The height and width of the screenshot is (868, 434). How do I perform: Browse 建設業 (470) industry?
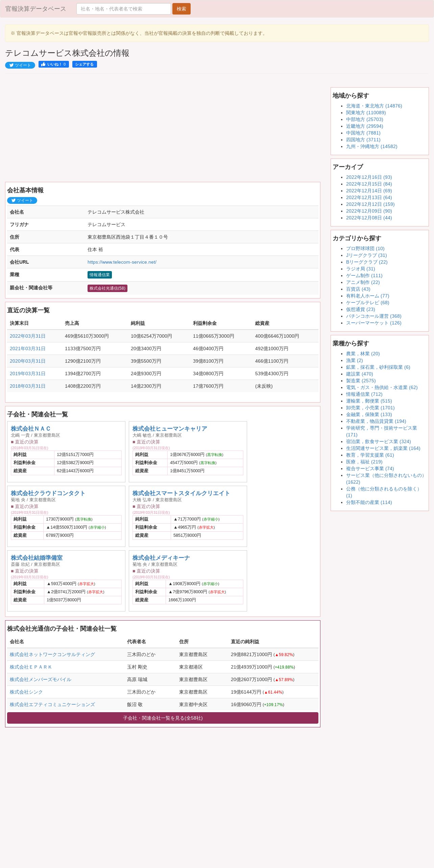(x=359, y=374)
